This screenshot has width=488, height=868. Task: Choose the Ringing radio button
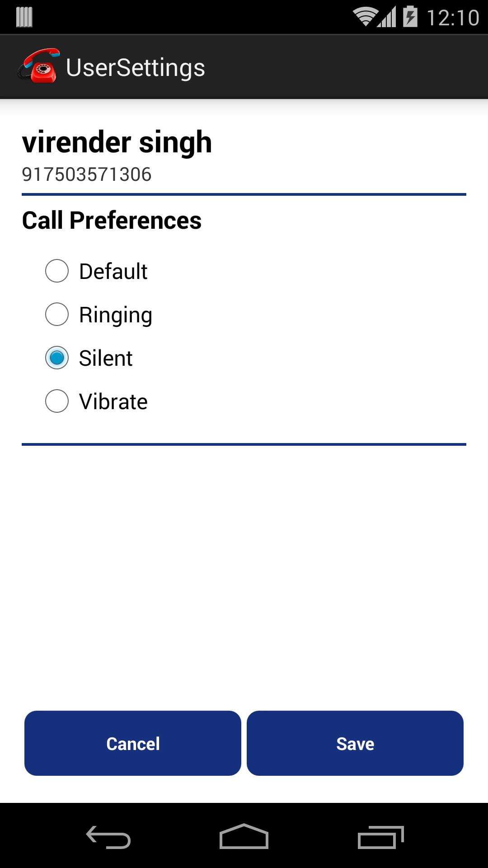tap(57, 315)
